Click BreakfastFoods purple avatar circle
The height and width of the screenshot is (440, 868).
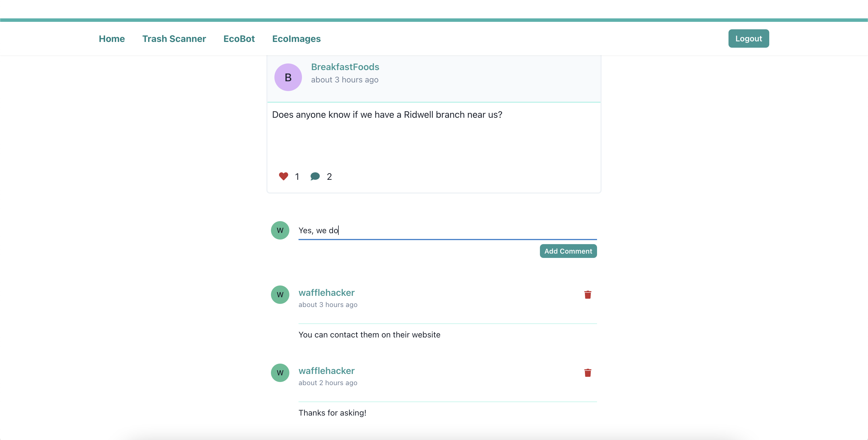[288, 77]
